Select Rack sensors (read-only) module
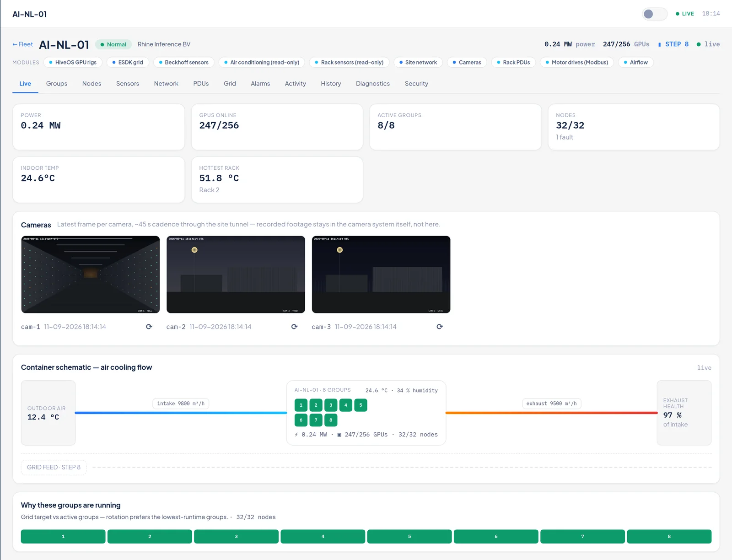The width and height of the screenshot is (732, 560). coord(349,62)
